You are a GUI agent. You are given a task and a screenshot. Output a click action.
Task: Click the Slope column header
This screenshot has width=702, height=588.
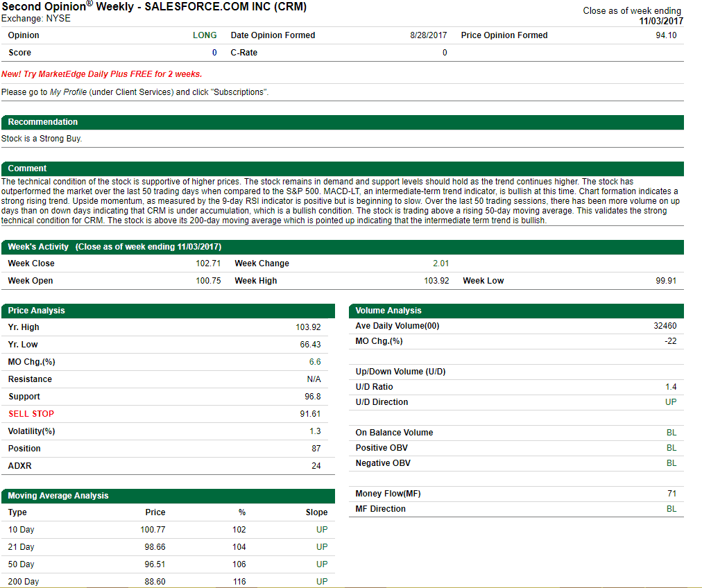316,512
